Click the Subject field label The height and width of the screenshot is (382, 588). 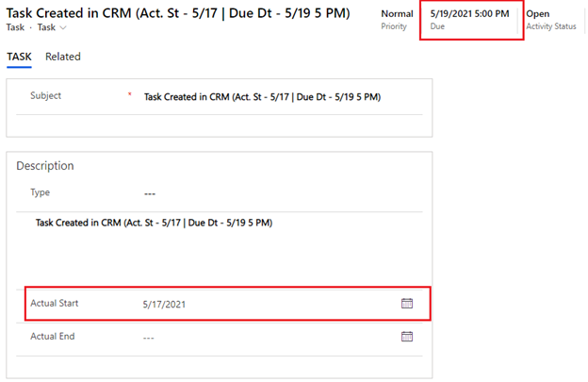coord(45,95)
